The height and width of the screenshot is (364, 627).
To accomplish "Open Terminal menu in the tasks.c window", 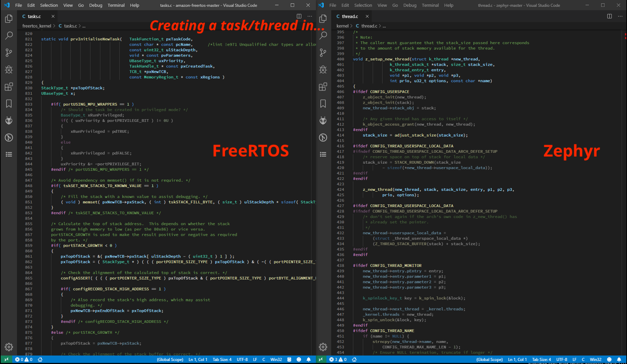I will click(116, 5).
